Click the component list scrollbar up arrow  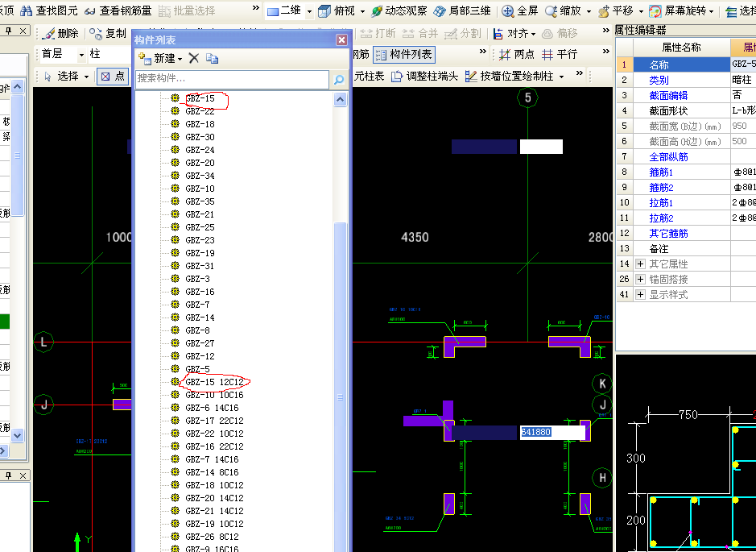[x=341, y=100]
